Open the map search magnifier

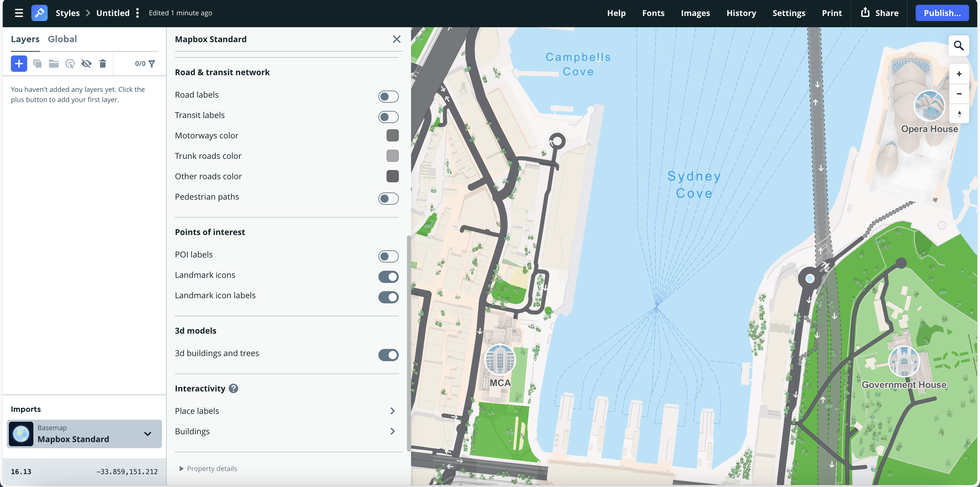click(x=959, y=45)
